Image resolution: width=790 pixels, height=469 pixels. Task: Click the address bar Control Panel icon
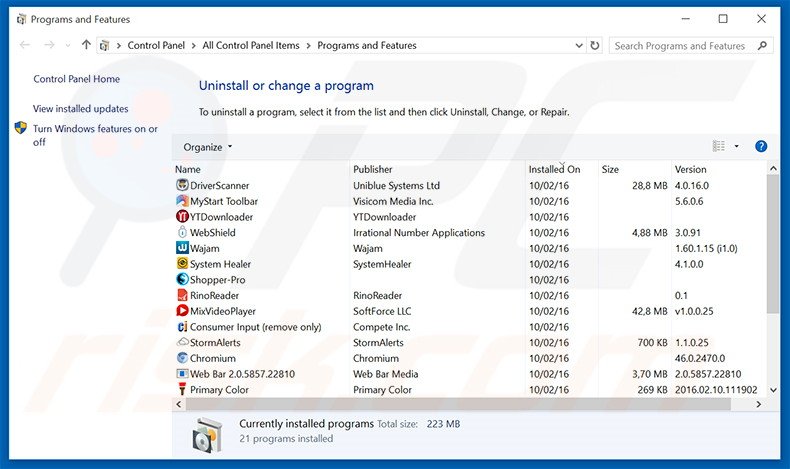pos(104,45)
